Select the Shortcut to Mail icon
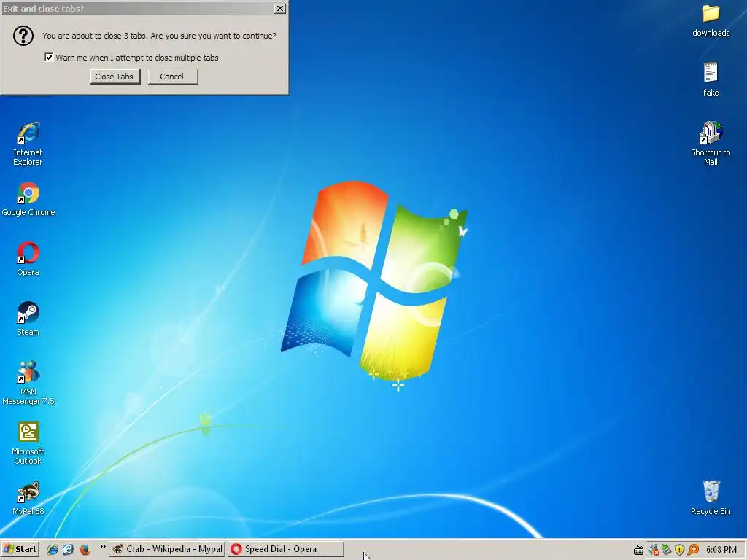Viewport: 747px width, 560px height. [711, 143]
